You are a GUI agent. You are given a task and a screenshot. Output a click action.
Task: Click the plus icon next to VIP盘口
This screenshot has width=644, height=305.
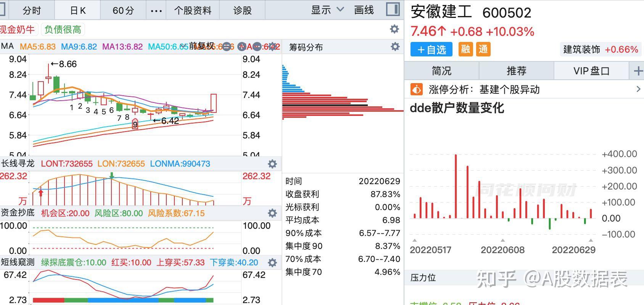pyautogui.click(x=638, y=71)
